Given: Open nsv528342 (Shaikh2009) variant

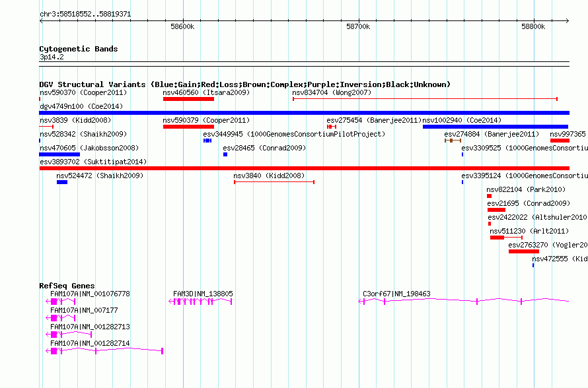Looking at the screenshot, I should [x=83, y=134].
